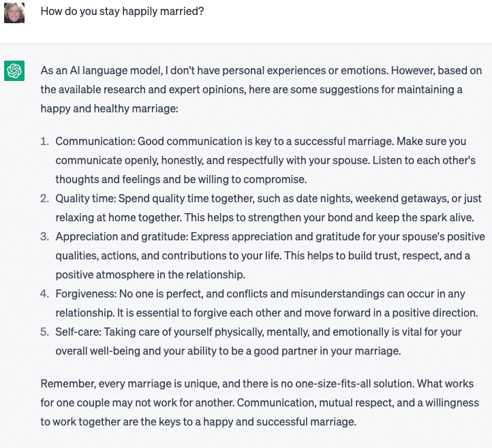Screen dimensions: 492x448
Task: Click the list number 1 marker
Action: coord(44,141)
